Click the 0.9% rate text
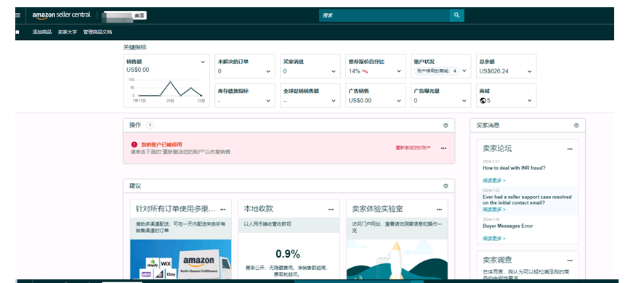This screenshot has width=644, height=283. (288, 254)
